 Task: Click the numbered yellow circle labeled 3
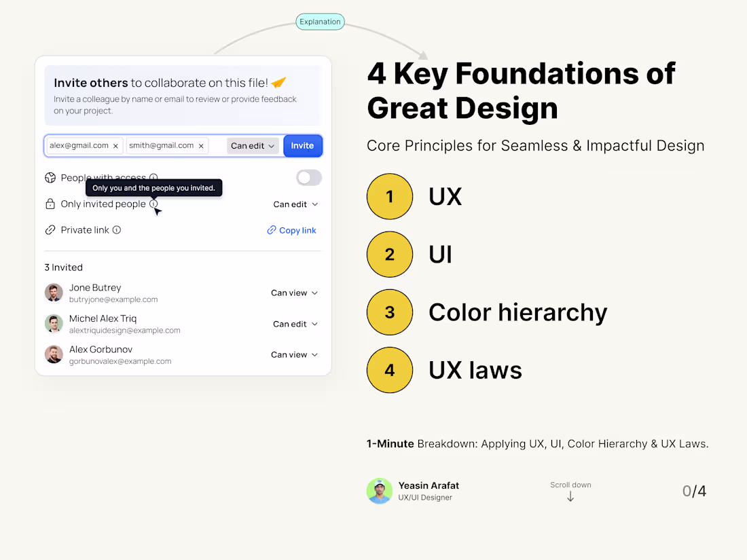click(x=390, y=312)
